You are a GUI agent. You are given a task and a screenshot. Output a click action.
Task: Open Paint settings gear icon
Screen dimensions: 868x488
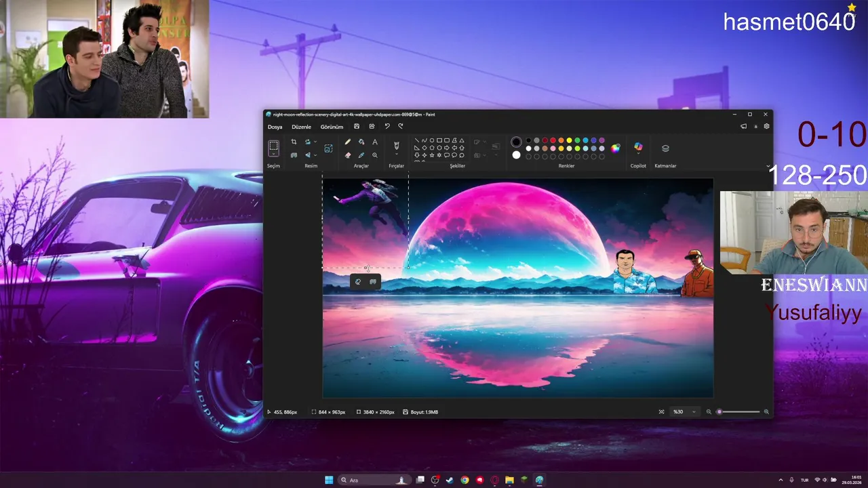(x=767, y=126)
